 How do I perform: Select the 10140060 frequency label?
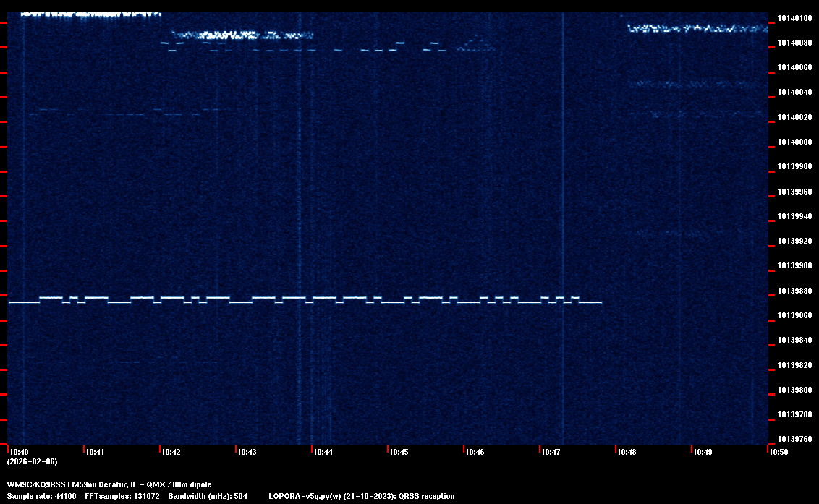[x=795, y=67]
